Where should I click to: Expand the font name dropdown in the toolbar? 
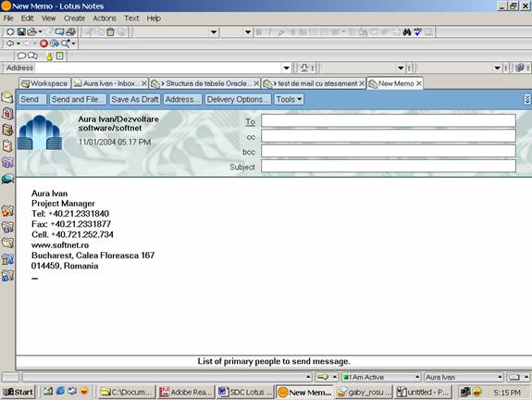point(214,32)
